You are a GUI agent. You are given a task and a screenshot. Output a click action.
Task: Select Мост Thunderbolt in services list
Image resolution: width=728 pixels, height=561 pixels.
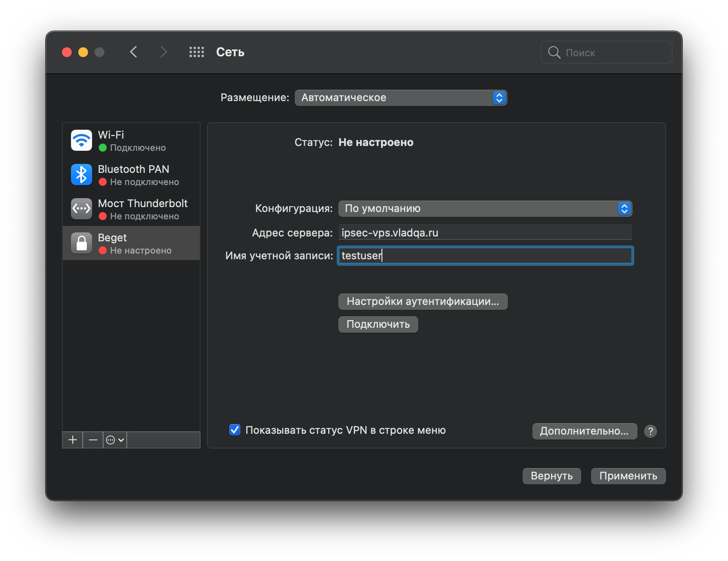(131, 209)
